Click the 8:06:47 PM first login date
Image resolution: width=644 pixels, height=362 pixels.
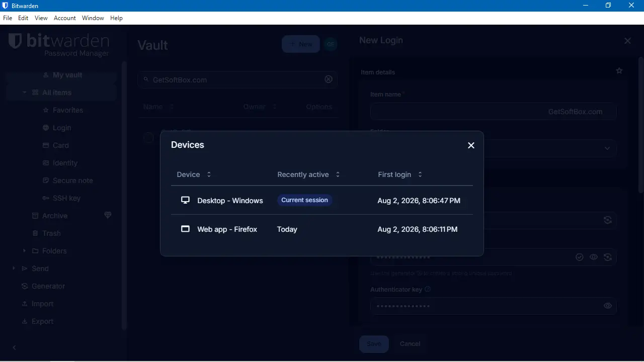[419, 201]
